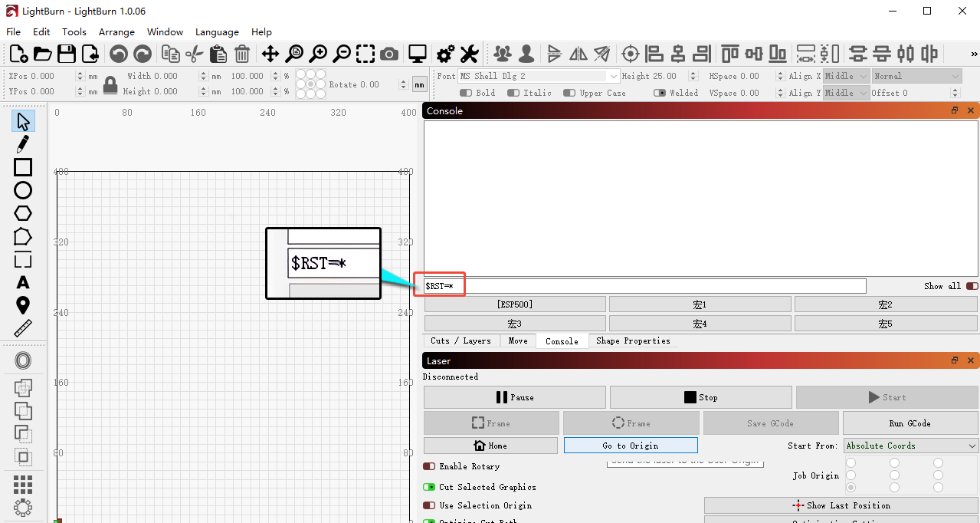980x523 pixels.
Task: Click the Run GCode button
Action: [910, 423]
